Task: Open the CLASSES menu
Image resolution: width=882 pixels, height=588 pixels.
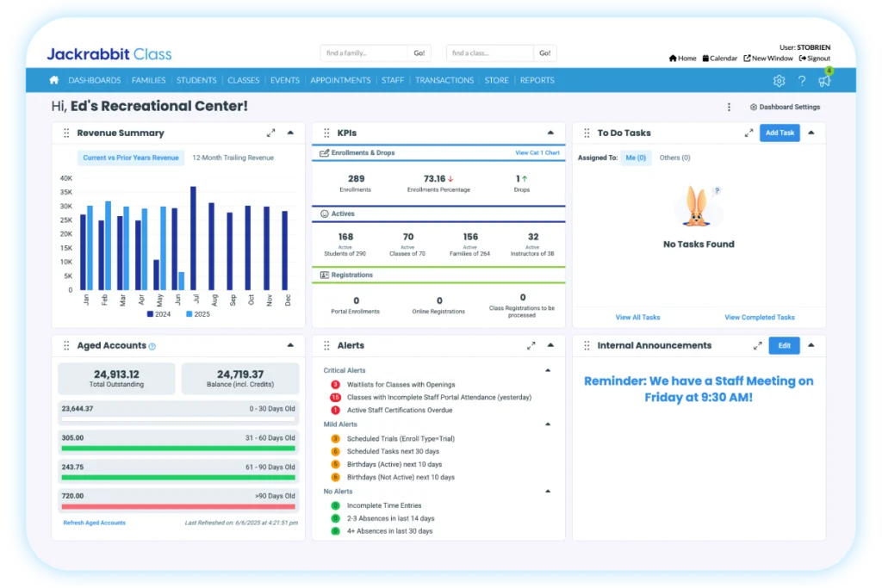Action: tap(244, 80)
